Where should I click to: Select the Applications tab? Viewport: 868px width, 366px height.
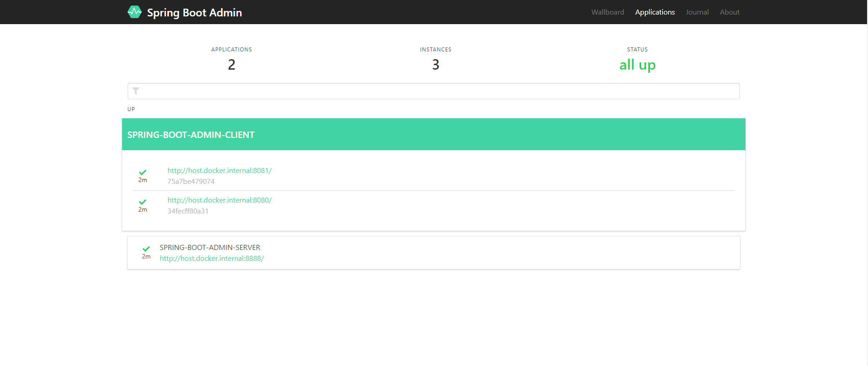pyautogui.click(x=655, y=12)
